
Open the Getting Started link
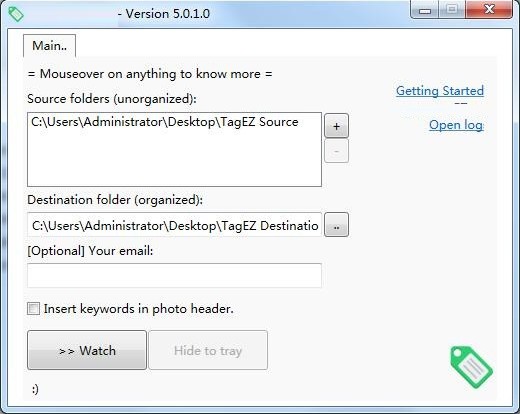pos(440,91)
